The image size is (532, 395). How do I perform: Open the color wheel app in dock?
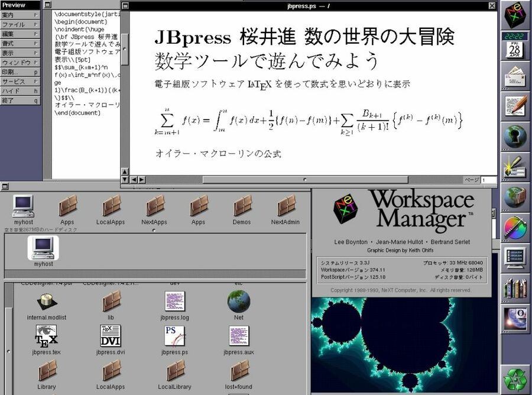pos(515,228)
